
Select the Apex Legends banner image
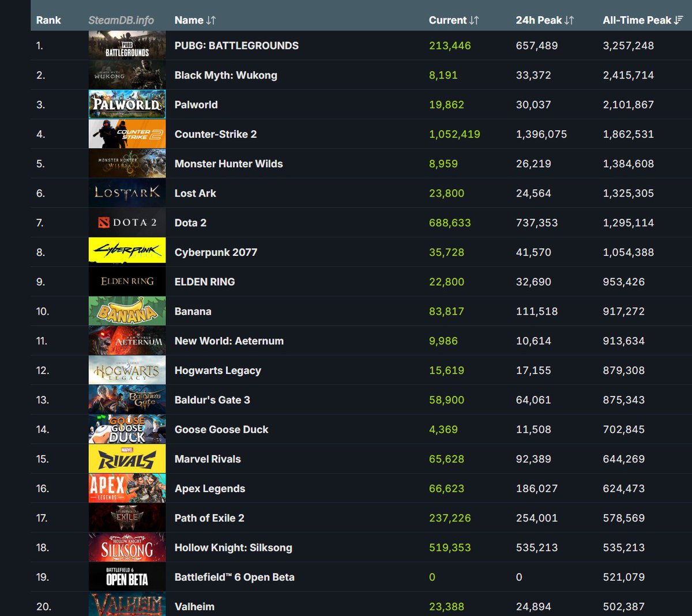pos(127,488)
